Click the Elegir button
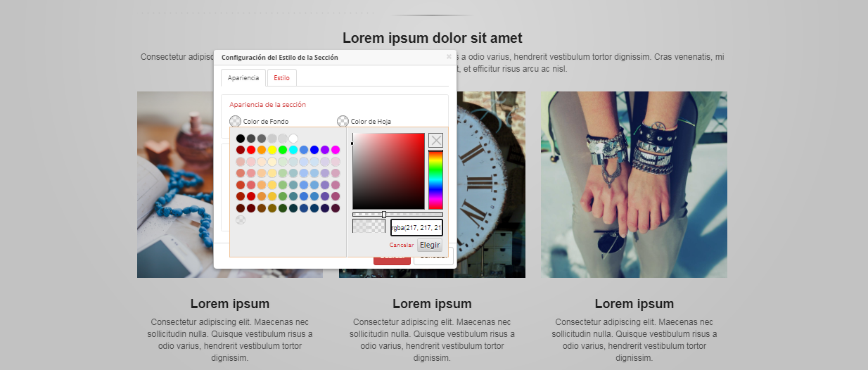 pos(430,245)
